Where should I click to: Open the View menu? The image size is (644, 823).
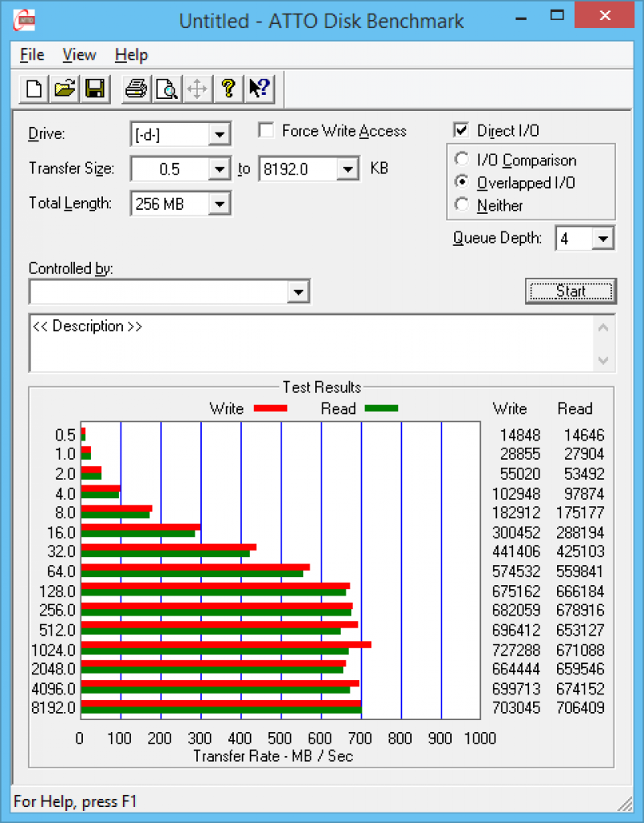point(80,55)
